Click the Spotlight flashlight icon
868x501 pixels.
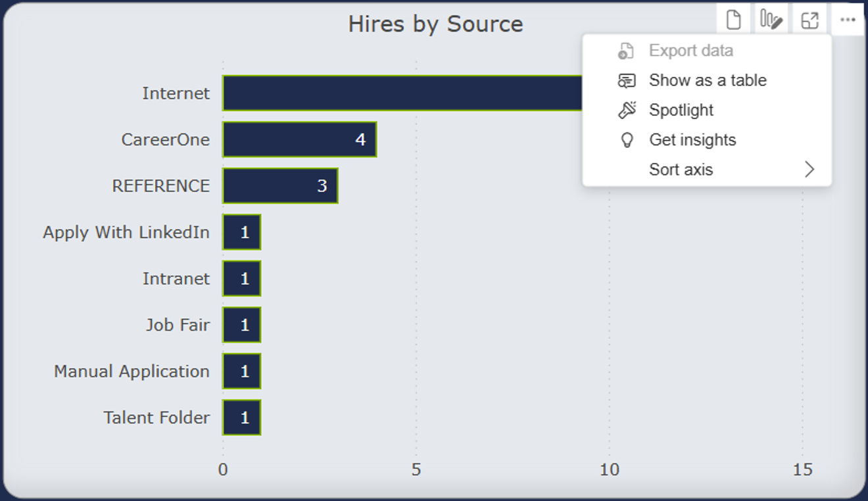point(627,110)
